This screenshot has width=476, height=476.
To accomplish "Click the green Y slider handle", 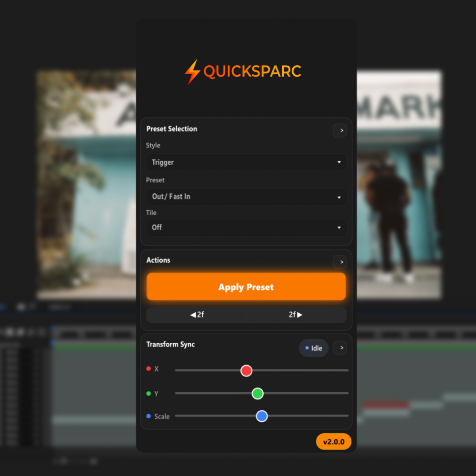I will pos(258,393).
